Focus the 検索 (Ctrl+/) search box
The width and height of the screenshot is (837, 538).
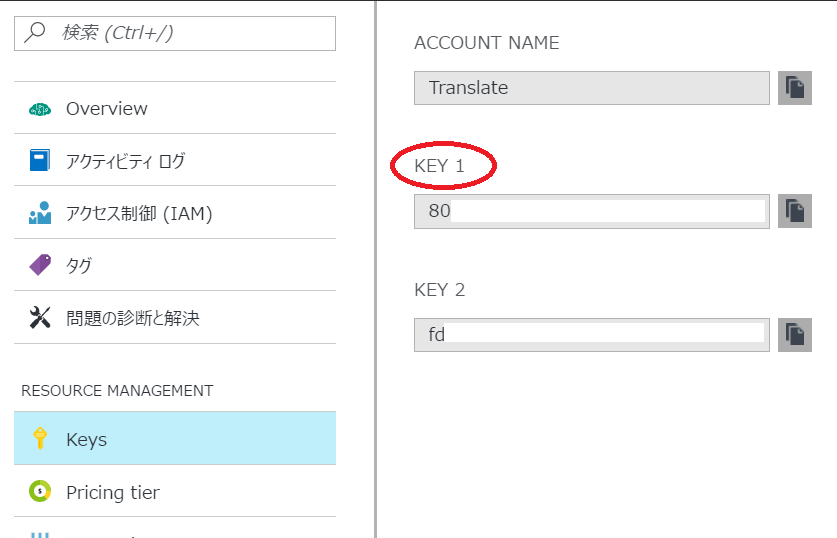(x=175, y=34)
